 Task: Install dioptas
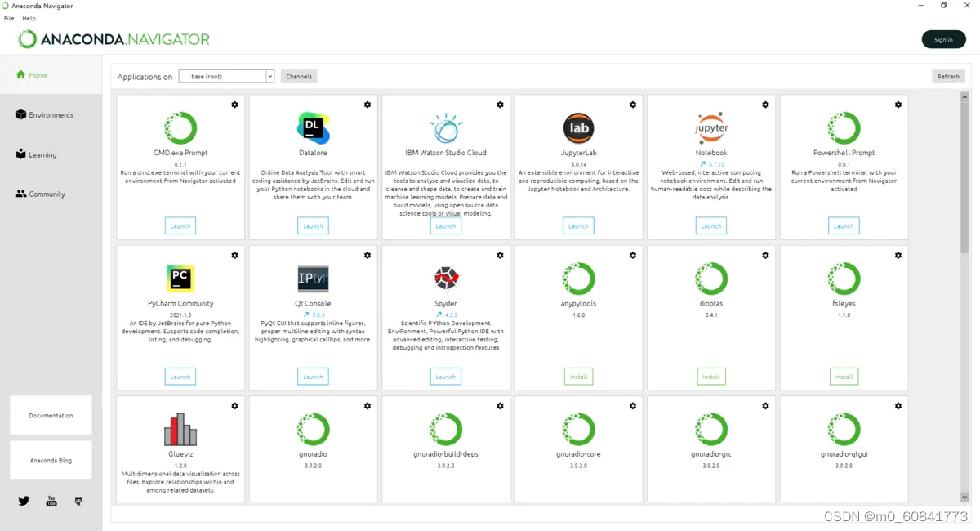pos(711,377)
